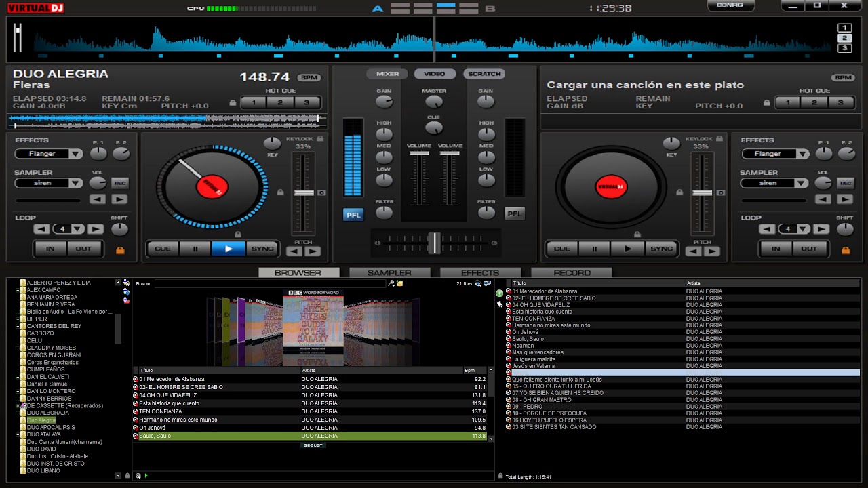Expand the DANNY BERRIOS folder
Image resolution: width=868 pixels, height=488 pixels.
click(18, 399)
